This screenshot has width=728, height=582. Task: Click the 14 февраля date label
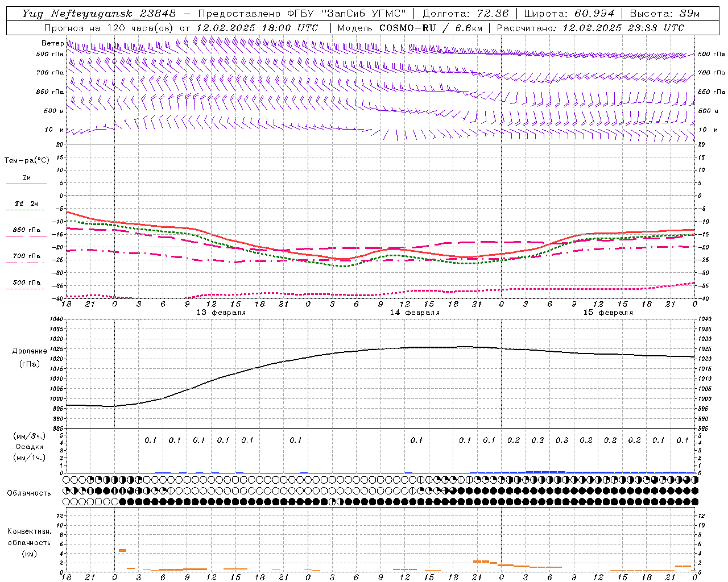coord(415,313)
